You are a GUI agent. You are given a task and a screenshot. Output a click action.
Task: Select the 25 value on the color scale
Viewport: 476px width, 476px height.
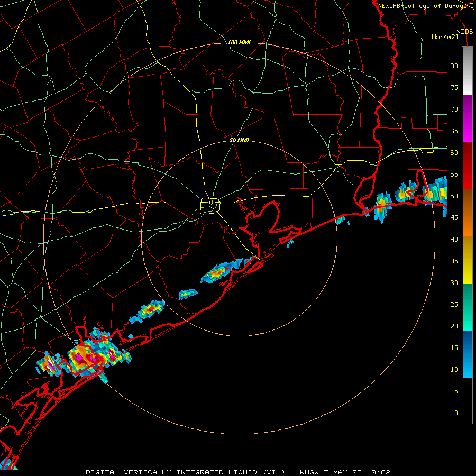coord(454,305)
